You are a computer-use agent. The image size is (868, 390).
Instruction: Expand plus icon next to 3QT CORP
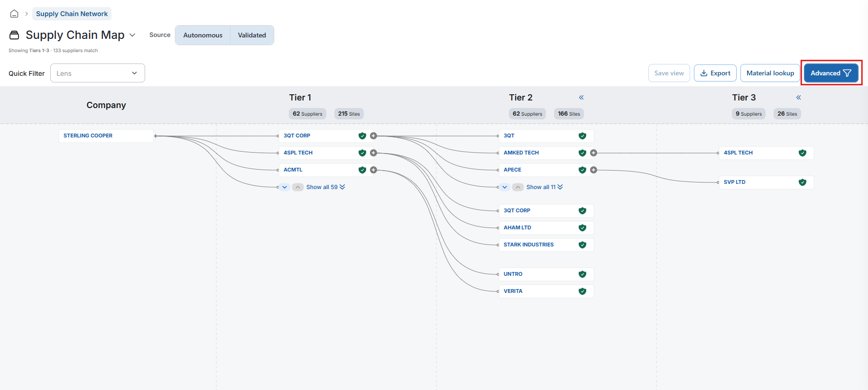point(373,136)
